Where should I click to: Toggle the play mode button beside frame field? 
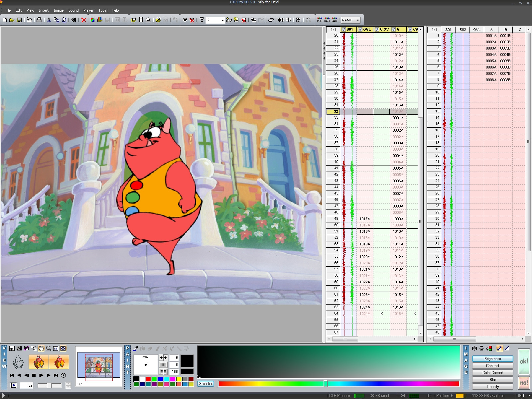14,385
